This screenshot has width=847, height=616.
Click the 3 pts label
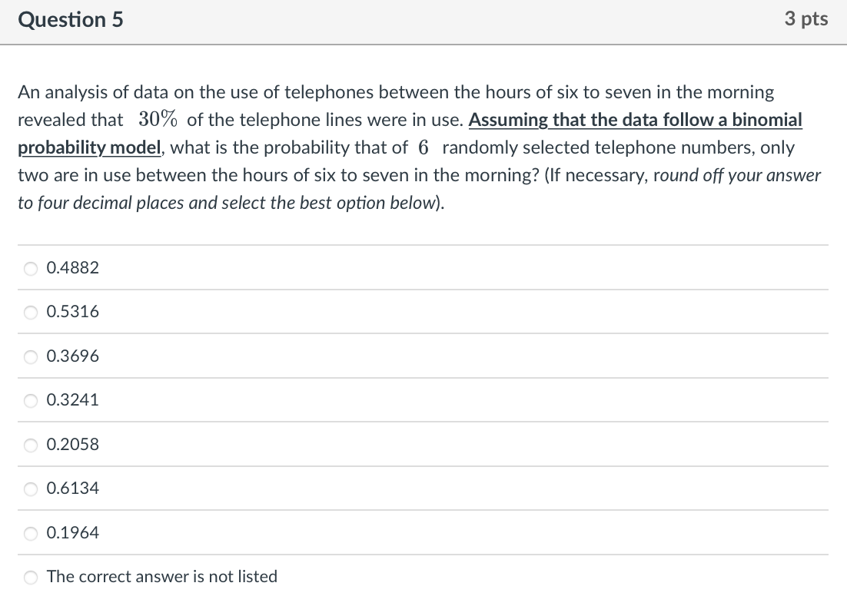point(805,19)
